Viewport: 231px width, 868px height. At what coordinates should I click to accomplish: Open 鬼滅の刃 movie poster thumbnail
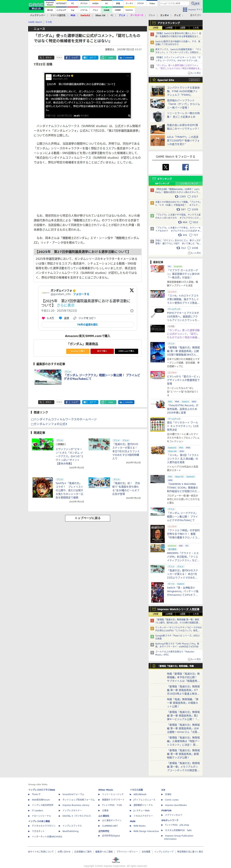[158, 352]
